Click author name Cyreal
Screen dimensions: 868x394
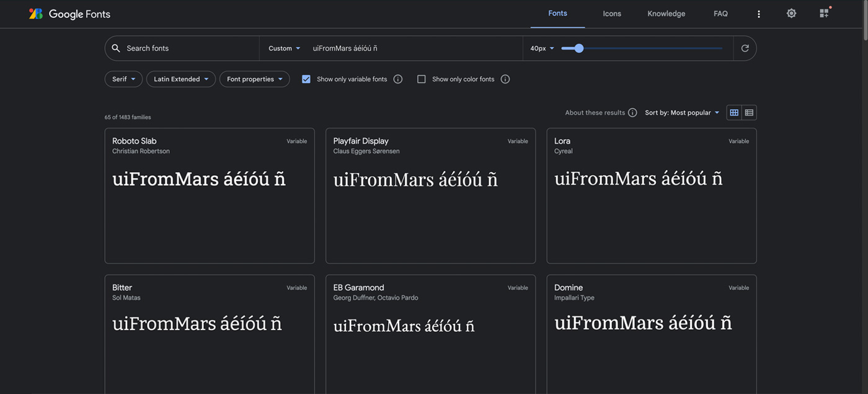coord(563,151)
